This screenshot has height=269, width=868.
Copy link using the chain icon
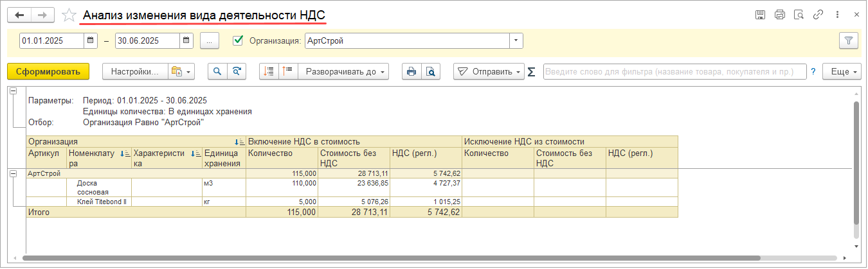click(818, 14)
